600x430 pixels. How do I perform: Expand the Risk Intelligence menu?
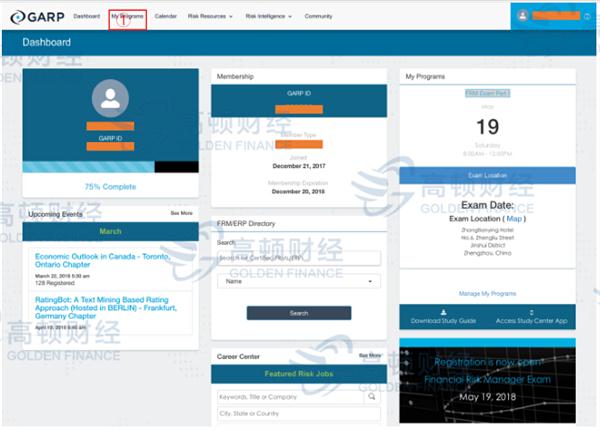pos(268,16)
